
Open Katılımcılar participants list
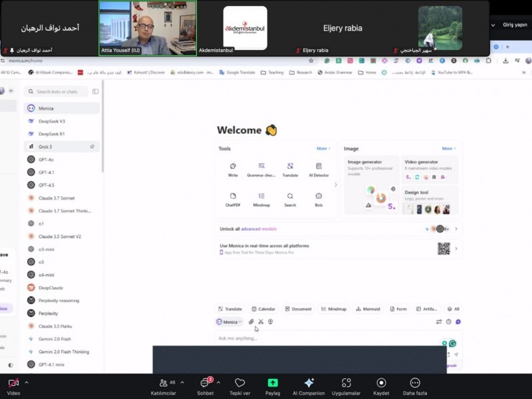click(163, 386)
